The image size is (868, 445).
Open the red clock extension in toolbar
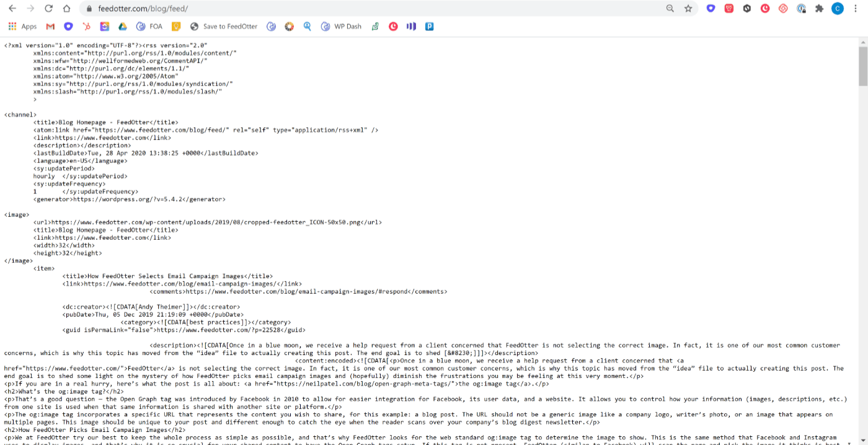click(x=765, y=9)
